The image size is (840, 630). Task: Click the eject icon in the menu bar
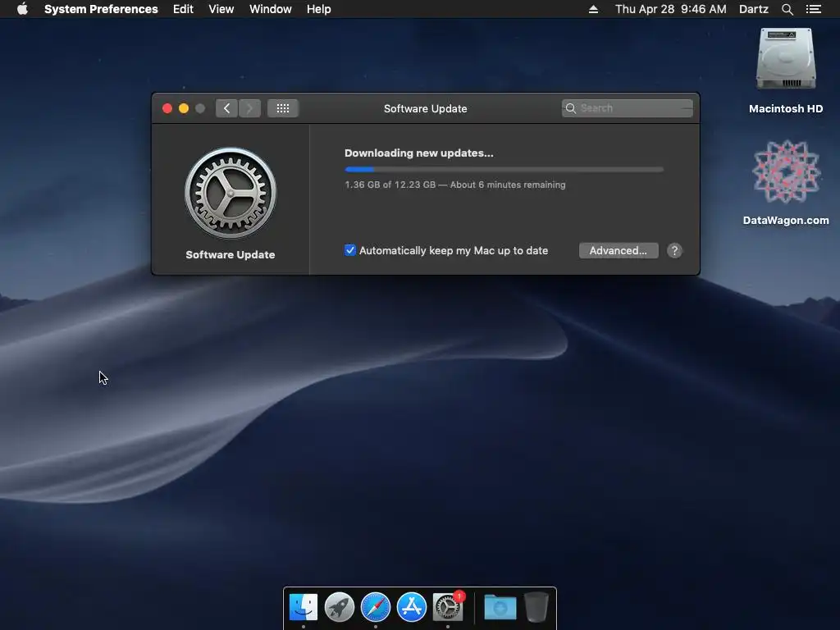(593, 9)
